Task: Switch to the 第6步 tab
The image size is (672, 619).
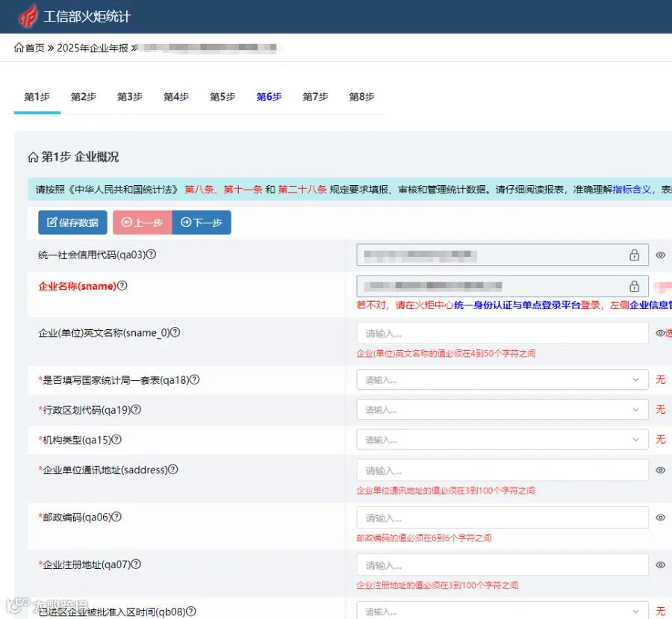Action: point(269,97)
